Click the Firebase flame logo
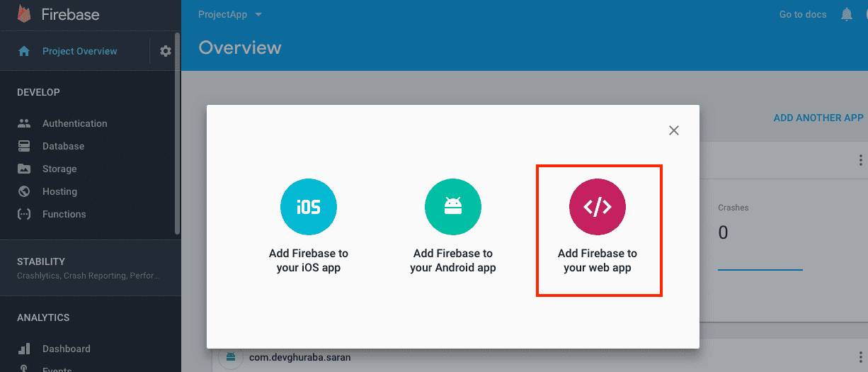The width and height of the screenshot is (868, 372). (x=25, y=14)
